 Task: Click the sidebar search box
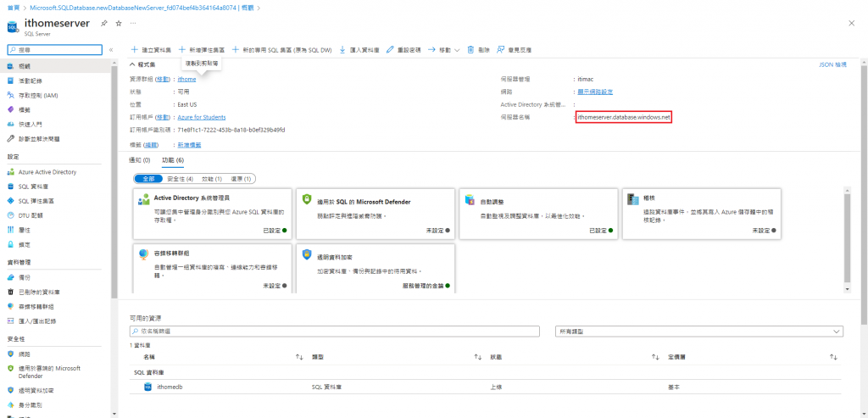(55, 50)
